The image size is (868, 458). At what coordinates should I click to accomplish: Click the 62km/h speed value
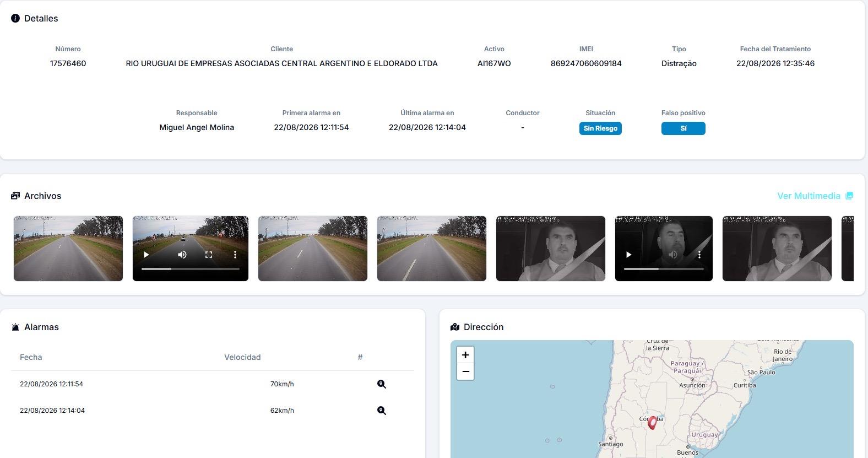click(x=282, y=411)
